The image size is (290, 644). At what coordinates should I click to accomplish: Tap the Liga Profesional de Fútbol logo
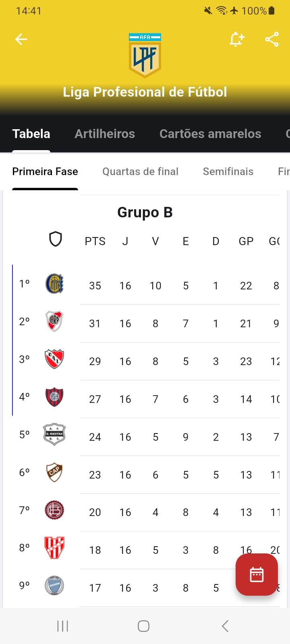(145, 55)
